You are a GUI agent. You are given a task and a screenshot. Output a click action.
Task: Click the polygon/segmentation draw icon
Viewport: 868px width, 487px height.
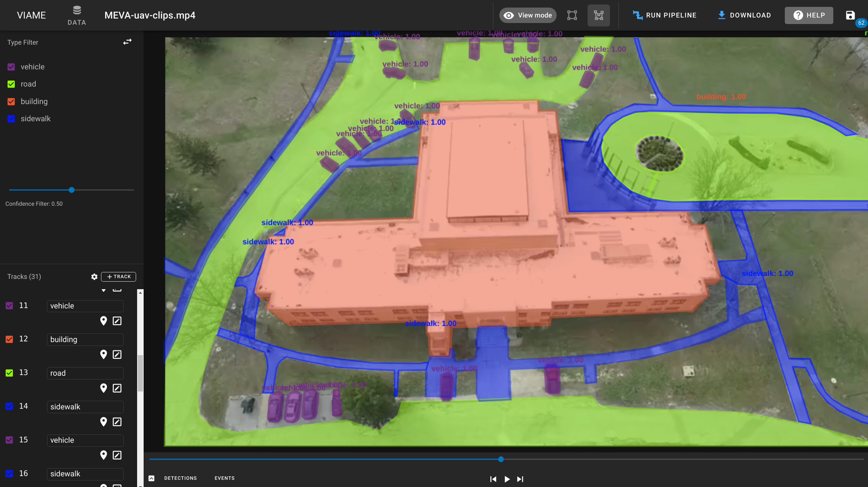click(599, 15)
